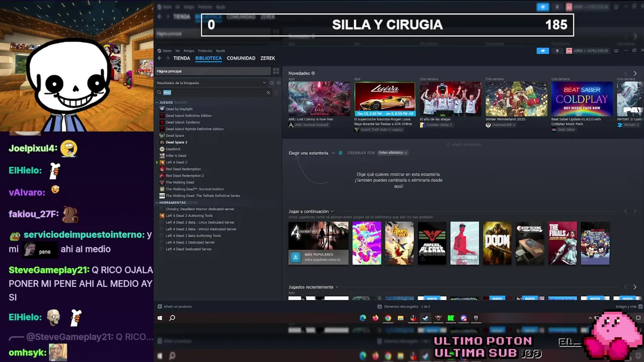The height and width of the screenshot is (362, 644).
Task: Toggle the ready-to-play filter icon
Action: point(279,83)
